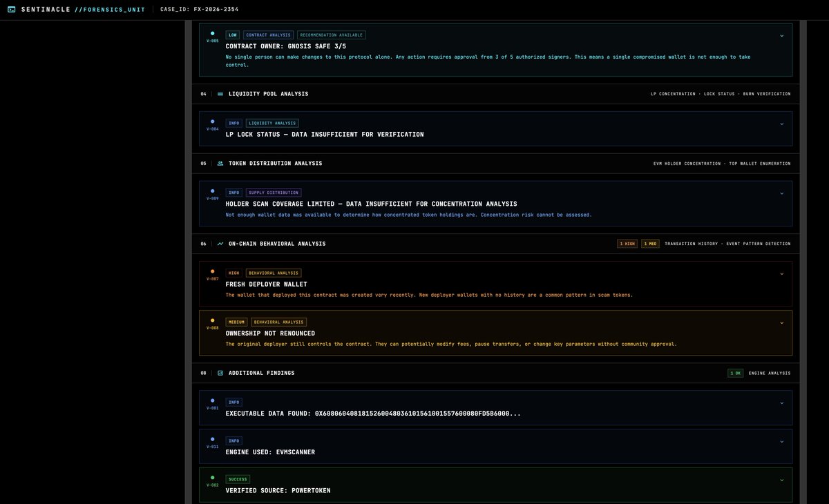Expand the Ownership Not Renounced card chevron
The height and width of the screenshot is (504, 829).
[782, 323]
